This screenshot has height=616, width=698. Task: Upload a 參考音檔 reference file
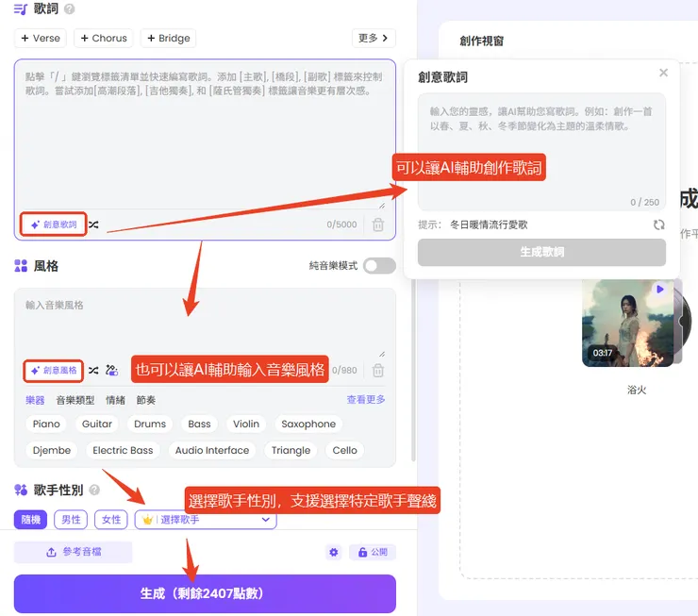[74, 552]
